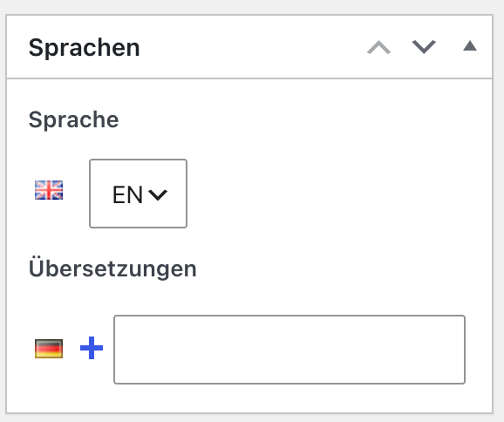
Task: Click the down chevron in the Sprachen header
Action: (424, 47)
